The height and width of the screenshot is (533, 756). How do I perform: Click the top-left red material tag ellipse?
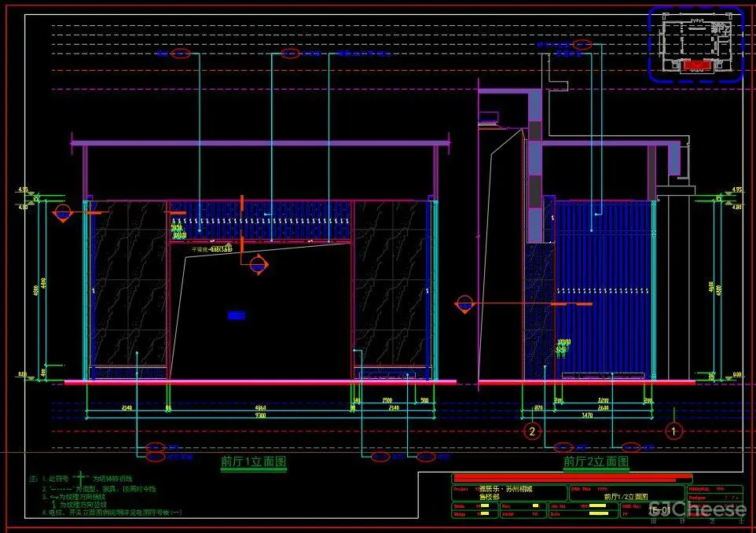click(181, 53)
